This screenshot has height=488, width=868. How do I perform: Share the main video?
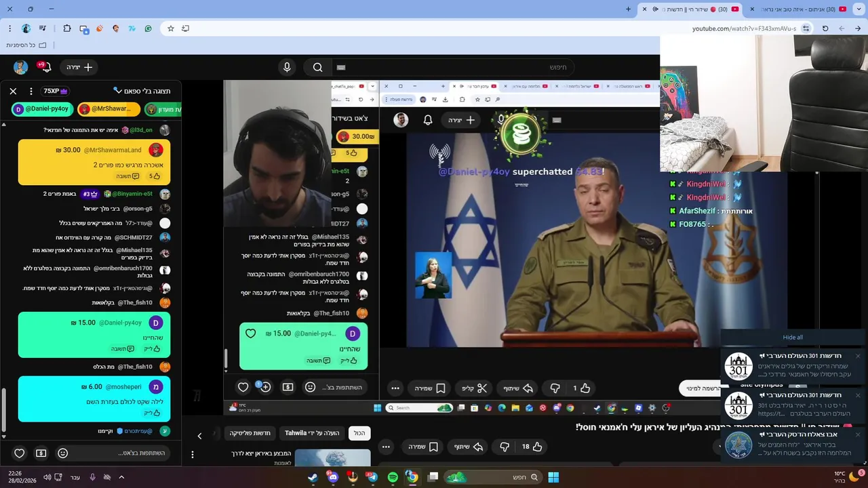(x=469, y=447)
